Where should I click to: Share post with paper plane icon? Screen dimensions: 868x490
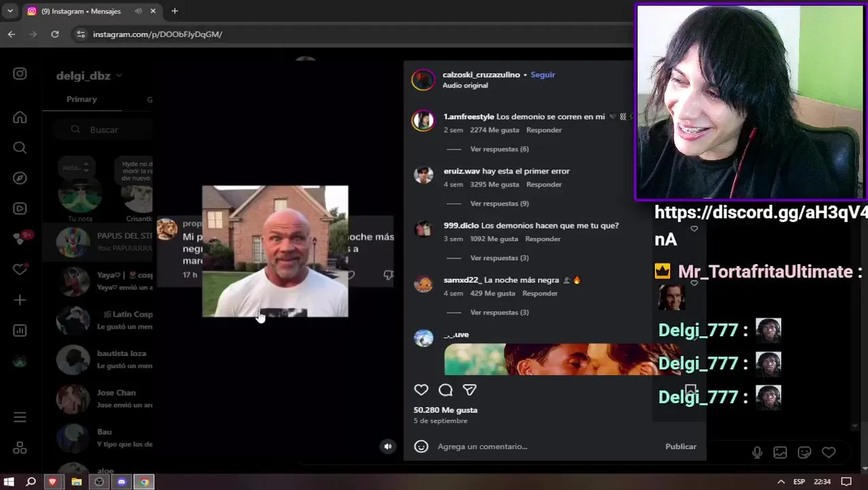click(470, 390)
